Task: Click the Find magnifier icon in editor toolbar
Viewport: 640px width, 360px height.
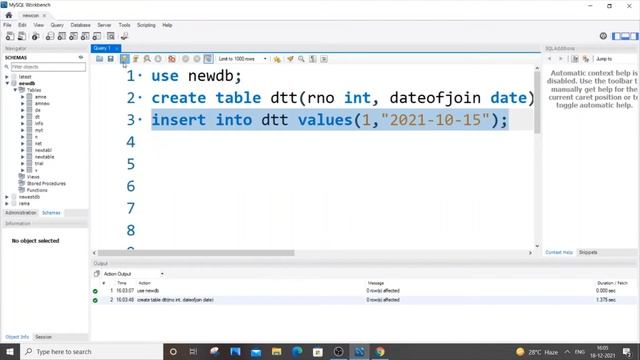Action: point(301,59)
